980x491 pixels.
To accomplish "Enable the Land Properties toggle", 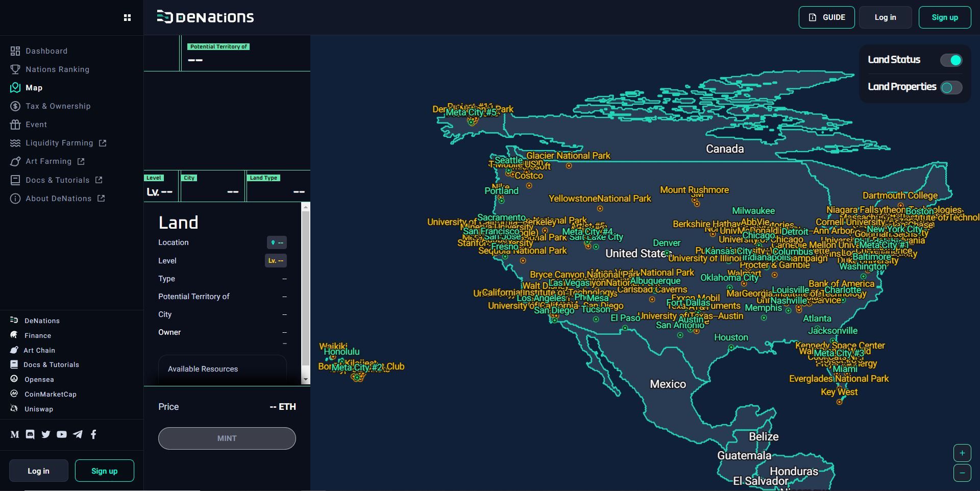I will tap(951, 87).
